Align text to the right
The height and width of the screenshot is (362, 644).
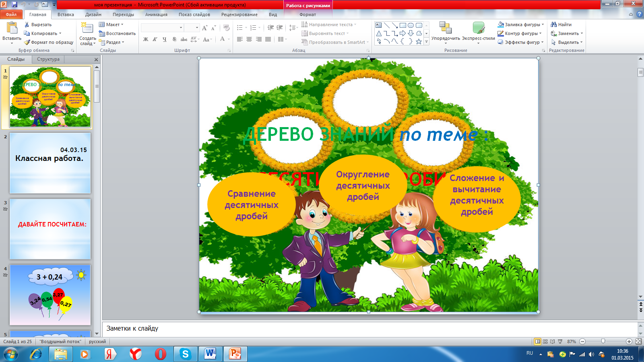pos(258,39)
